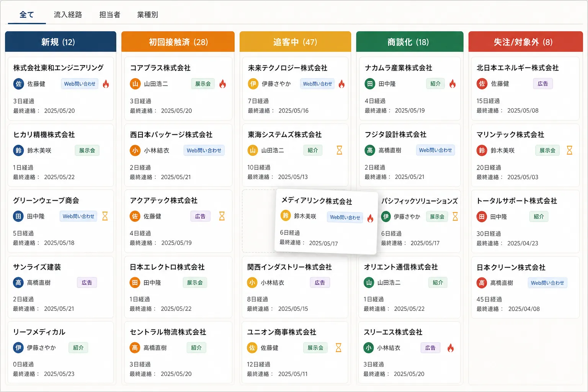Click 高橋直樹 avatar on サンライズ建装 card

18,283
